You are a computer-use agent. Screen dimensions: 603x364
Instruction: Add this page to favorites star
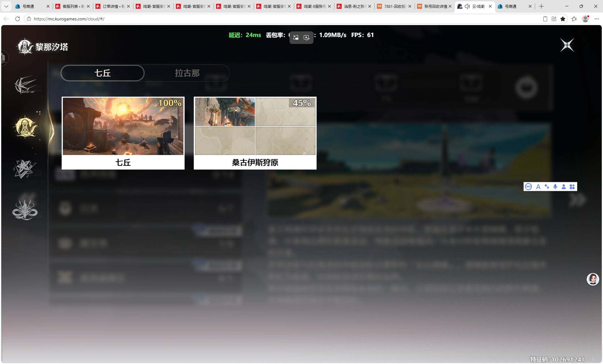point(563,19)
